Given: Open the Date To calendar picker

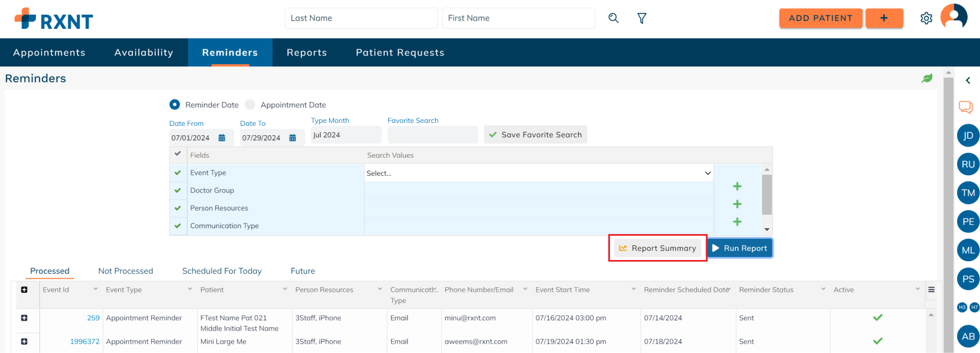Looking at the screenshot, I should pos(292,138).
